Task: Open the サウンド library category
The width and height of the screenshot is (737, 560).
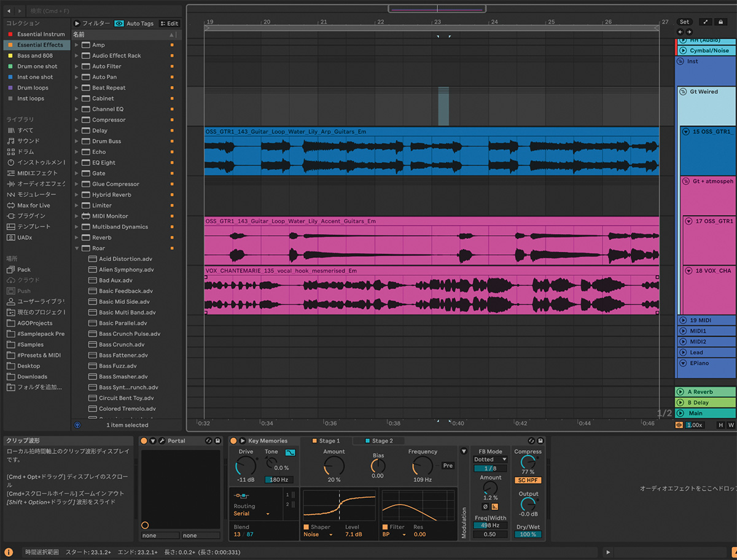Action: click(28, 141)
